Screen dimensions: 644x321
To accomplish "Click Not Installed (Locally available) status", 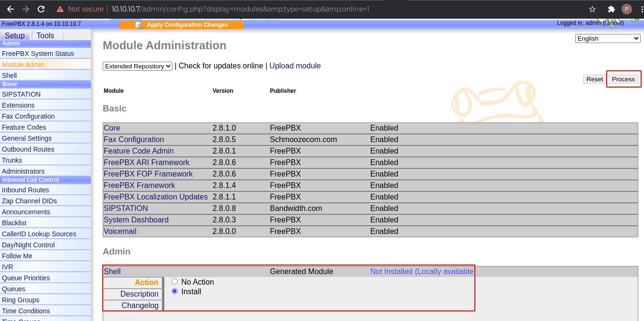I will point(422,272).
